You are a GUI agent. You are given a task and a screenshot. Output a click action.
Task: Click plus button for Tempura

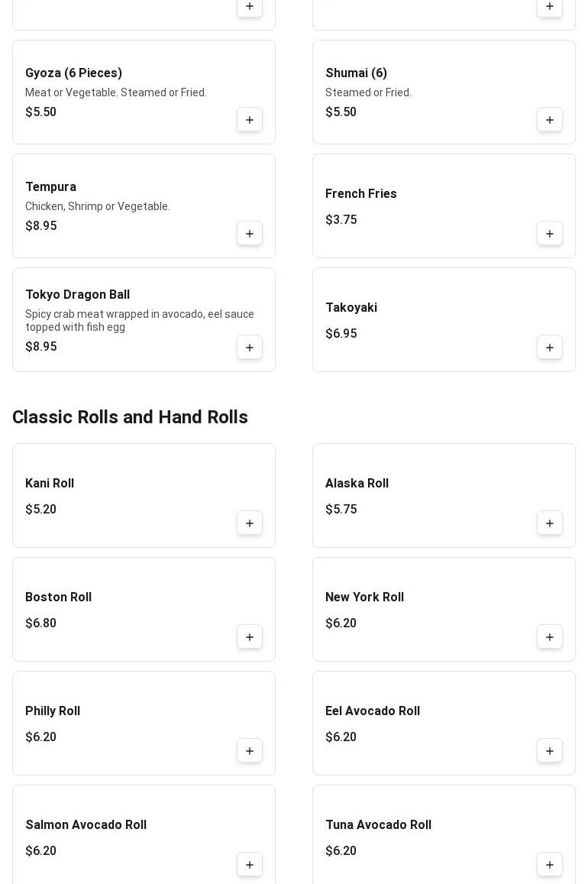click(250, 234)
